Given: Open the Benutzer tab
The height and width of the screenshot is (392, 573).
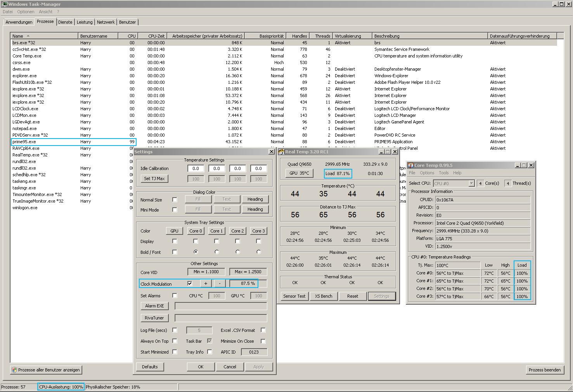Looking at the screenshot, I should (127, 22).
